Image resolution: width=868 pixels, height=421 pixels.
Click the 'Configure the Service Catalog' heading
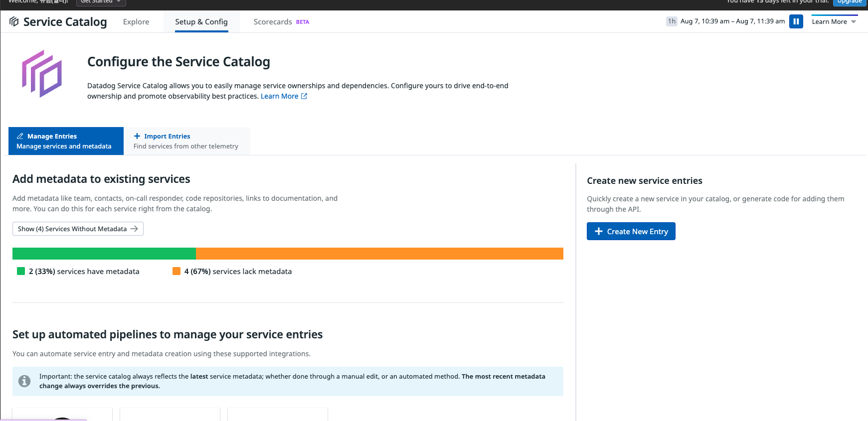click(x=178, y=62)
